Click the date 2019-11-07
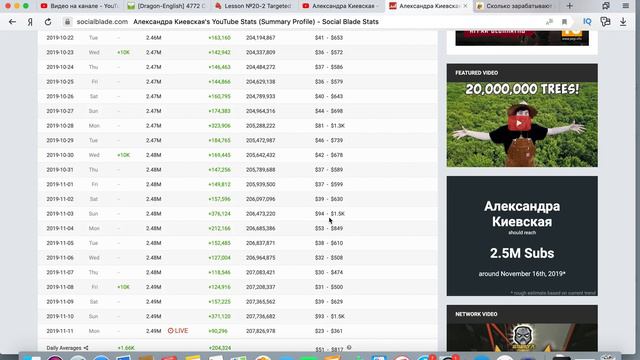This screenshot has height=360, width=640. 60,273
